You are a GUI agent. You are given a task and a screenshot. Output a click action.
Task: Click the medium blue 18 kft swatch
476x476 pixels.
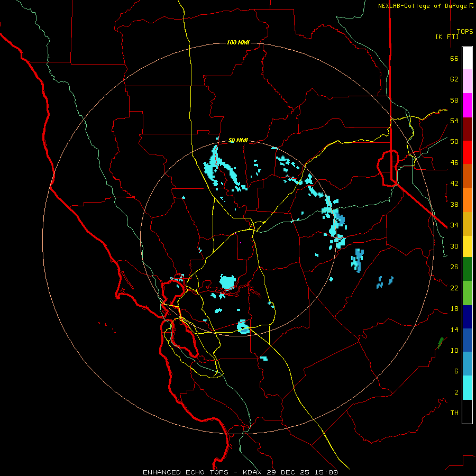(x=467, y=340)
